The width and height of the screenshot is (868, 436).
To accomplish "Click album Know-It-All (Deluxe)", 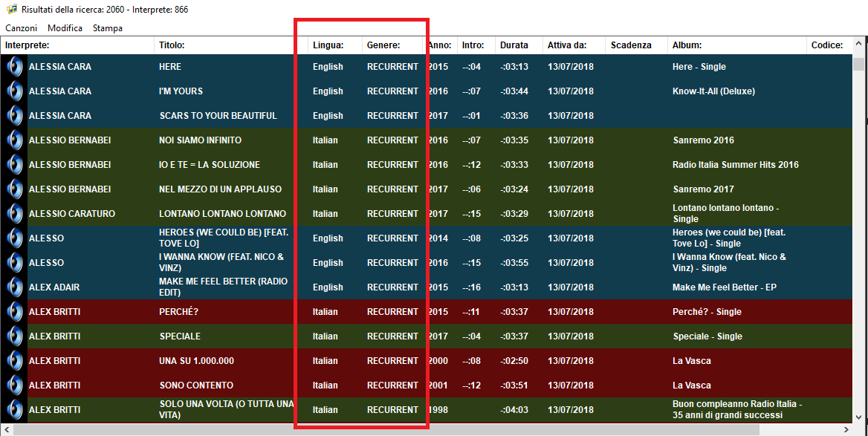I will (713, 91).
